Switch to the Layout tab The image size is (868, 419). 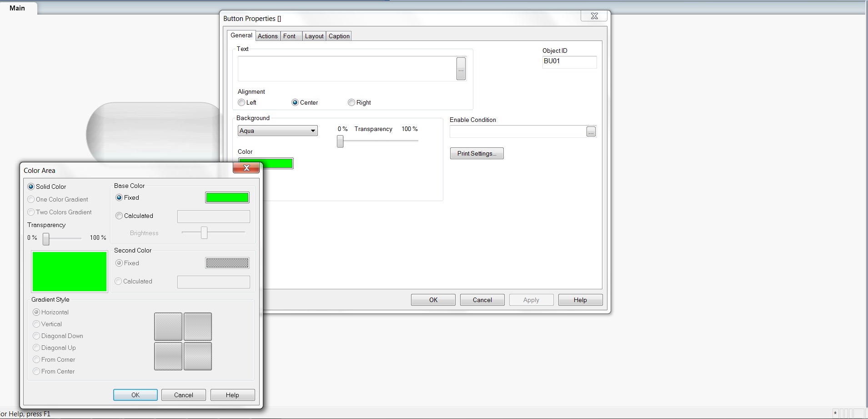[x=314, y=36]
